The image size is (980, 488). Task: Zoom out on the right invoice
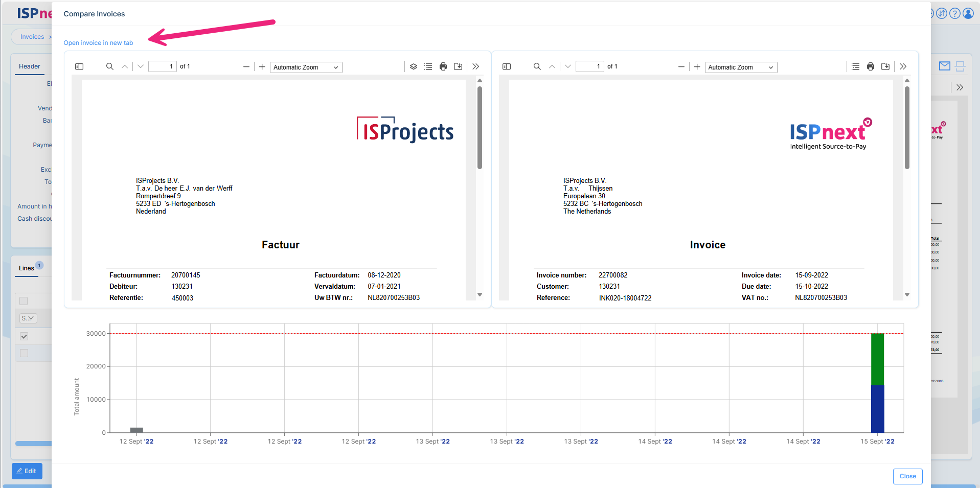point(681,66)
